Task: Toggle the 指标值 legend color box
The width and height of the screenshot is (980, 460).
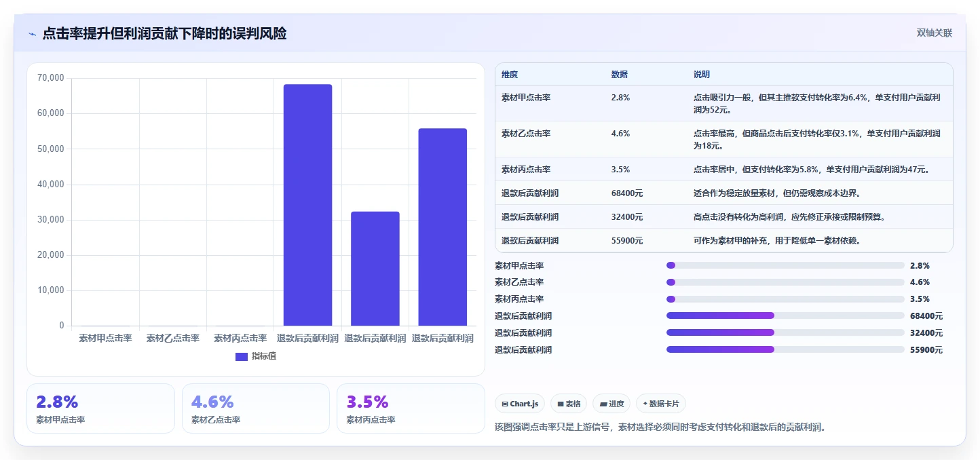Action: [242, 356]
